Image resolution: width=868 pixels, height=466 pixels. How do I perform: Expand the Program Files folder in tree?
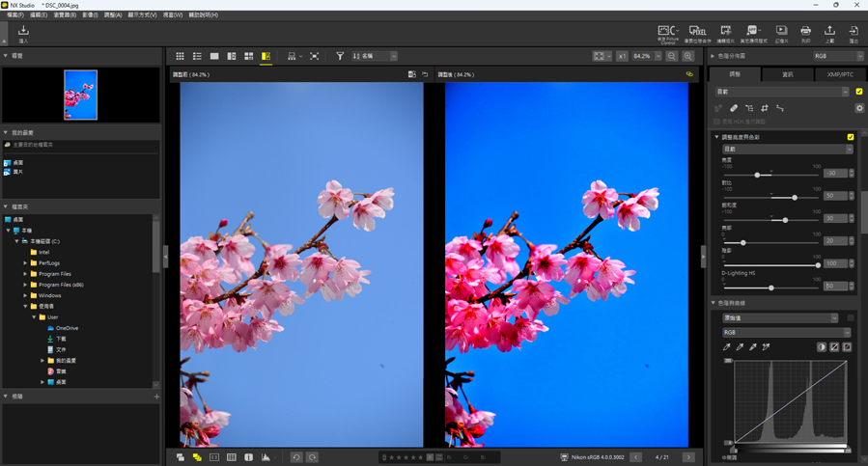pyautogui.click(x=25, y=273)
